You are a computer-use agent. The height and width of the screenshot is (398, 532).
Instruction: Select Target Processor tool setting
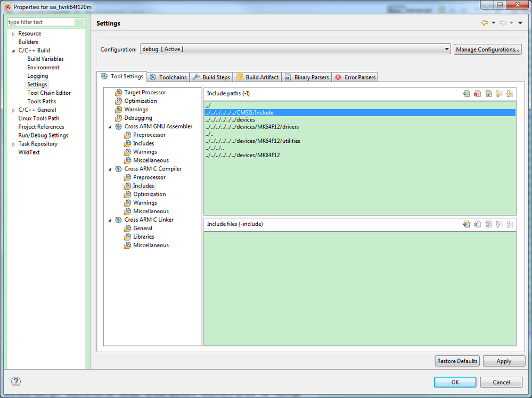[x=145, y=92]
